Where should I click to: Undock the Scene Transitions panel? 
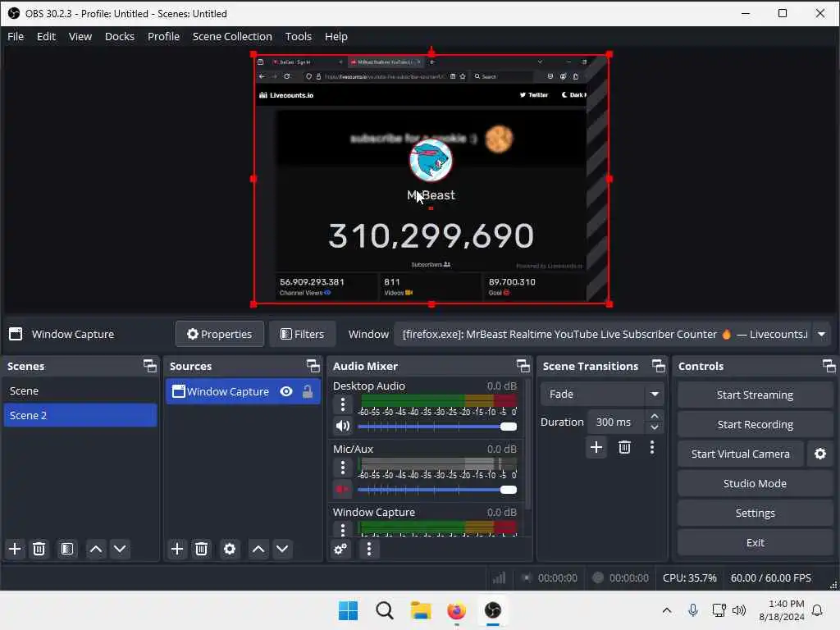point(659,366)
